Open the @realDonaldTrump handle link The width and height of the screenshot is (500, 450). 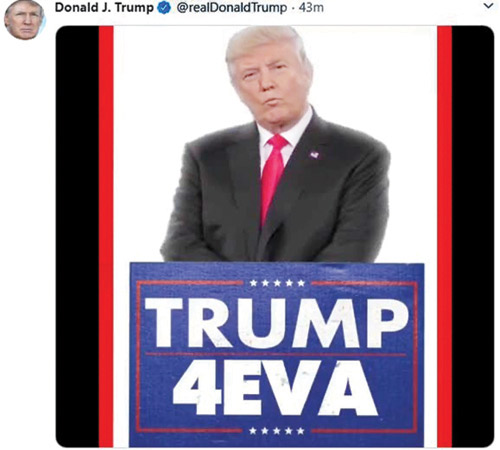232,7
